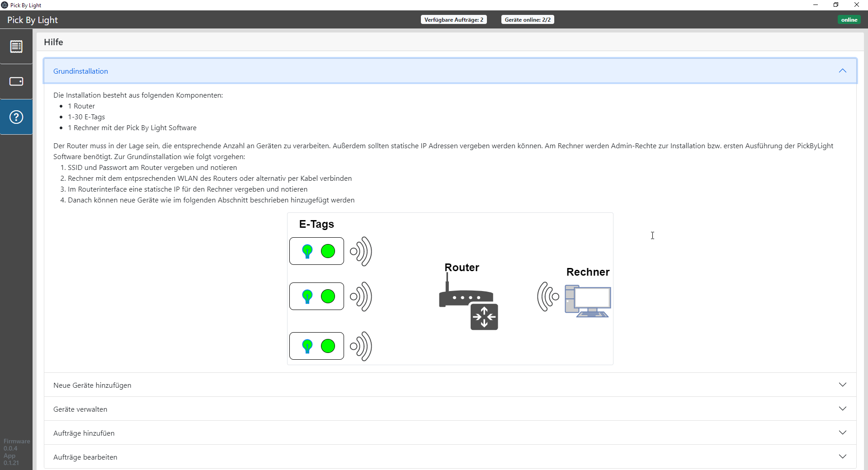
Task: Click the Verfügbare Aufträge: 2 badge
Action: (x=453, y=20)
